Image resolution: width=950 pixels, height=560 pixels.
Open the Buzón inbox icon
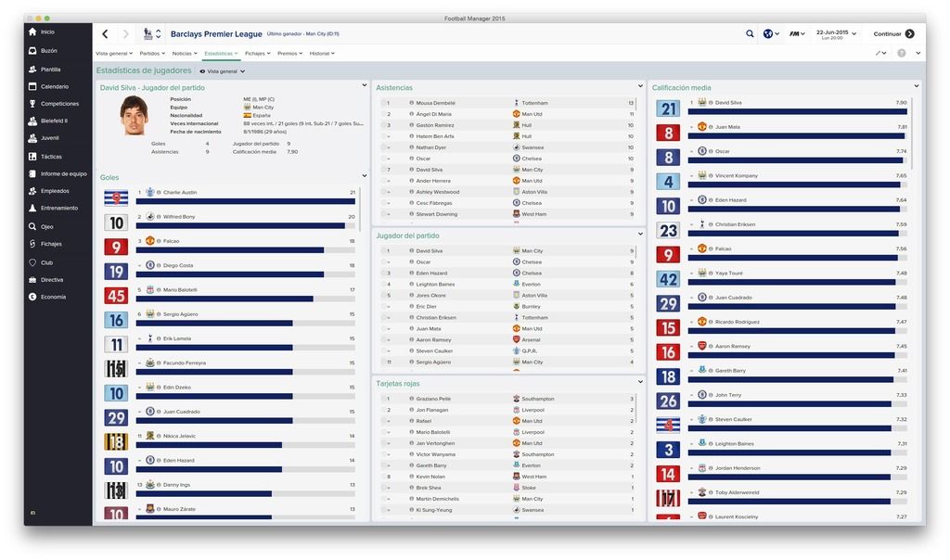[32, 51]
